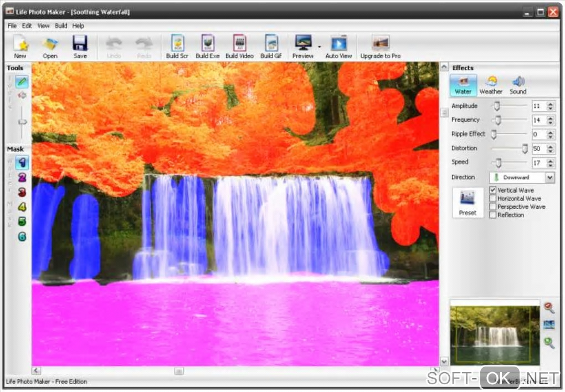Image resolution: width=565 pixels, height=392 pixels.
Task: Click the Distortion slider handle
Action: coord(525,148)
